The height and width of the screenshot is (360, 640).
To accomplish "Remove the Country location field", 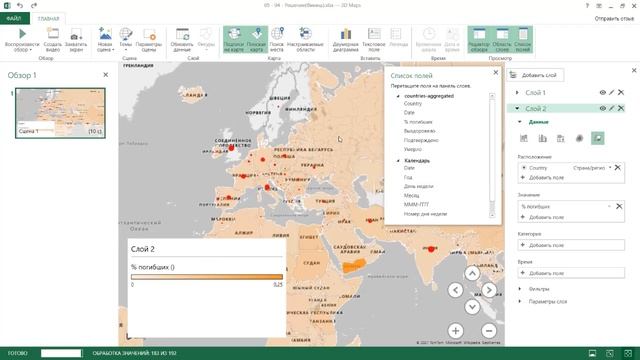I will (618, 168).
